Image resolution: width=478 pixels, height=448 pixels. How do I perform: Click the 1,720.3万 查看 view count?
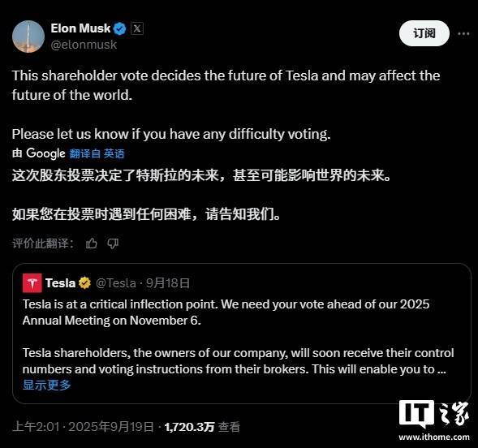pos(202,427)
